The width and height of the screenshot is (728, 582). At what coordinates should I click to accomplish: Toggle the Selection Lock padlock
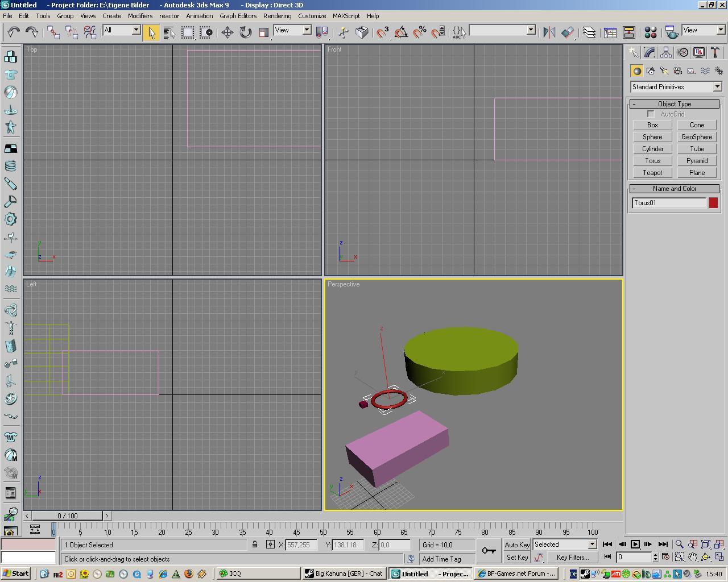(x=255, y=544)
